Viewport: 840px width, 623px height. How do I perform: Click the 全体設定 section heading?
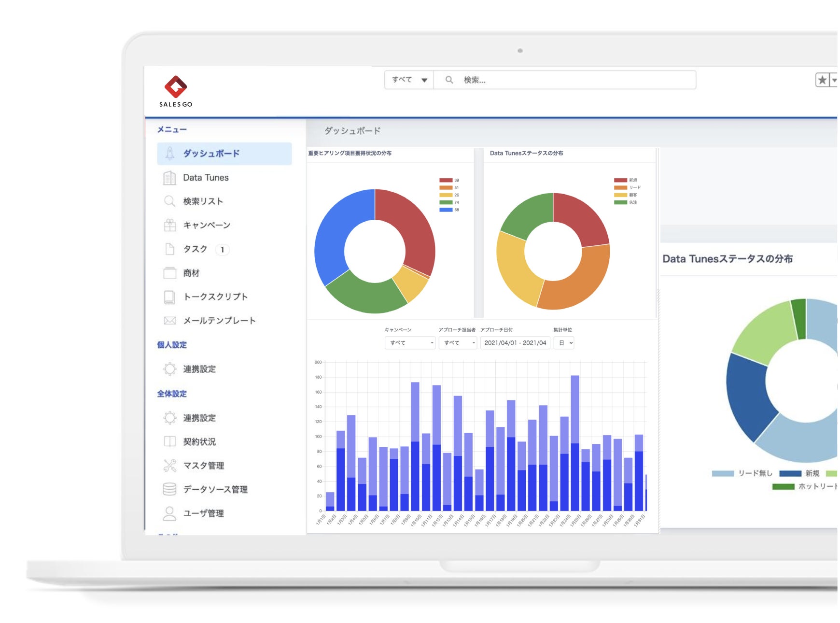click(x=172, y=394)
